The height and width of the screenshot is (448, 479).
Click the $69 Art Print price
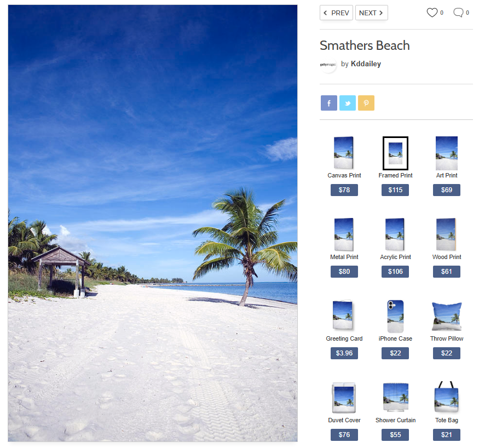pos(446,190)
